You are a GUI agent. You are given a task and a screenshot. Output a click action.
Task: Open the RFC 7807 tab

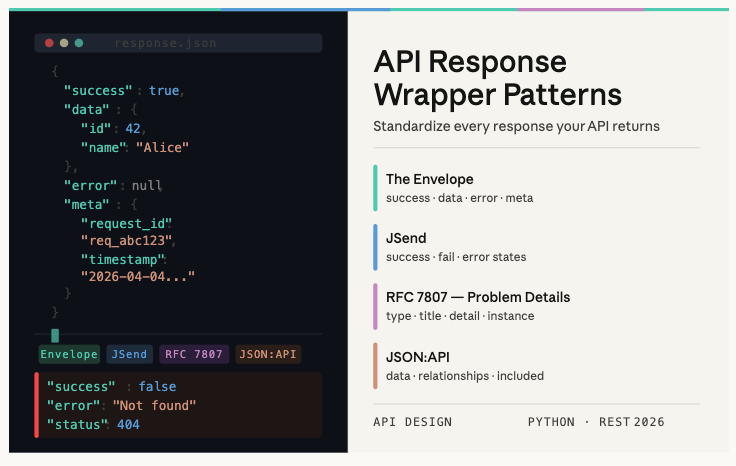194,354
